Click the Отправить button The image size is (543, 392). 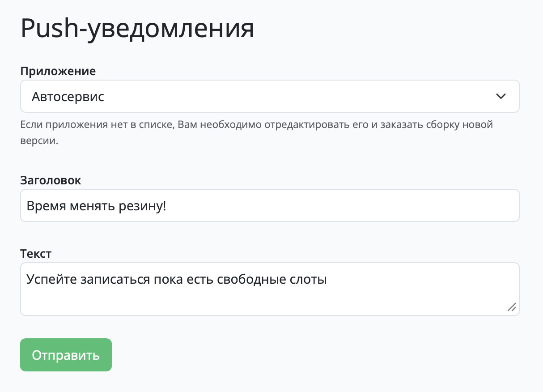[66, 355]
